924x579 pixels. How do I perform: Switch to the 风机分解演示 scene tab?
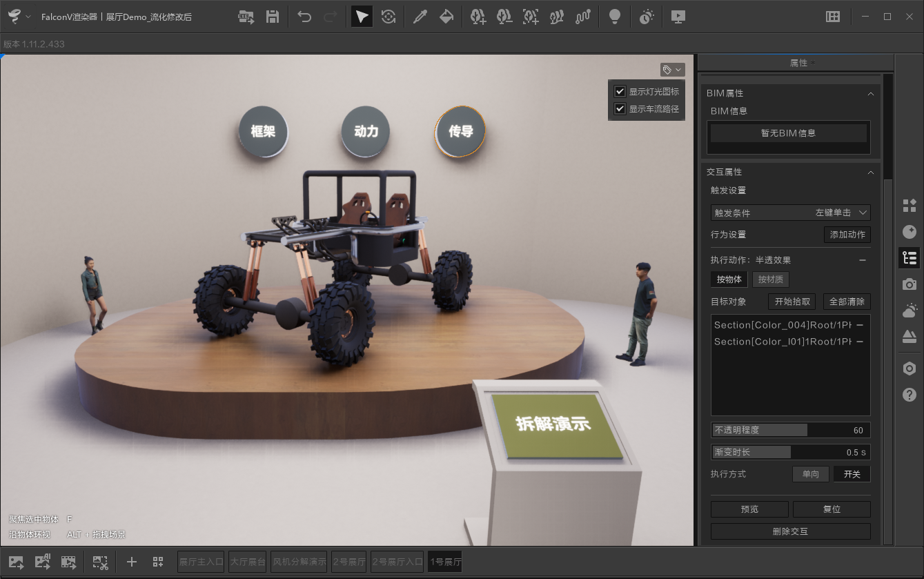[299, 562]
